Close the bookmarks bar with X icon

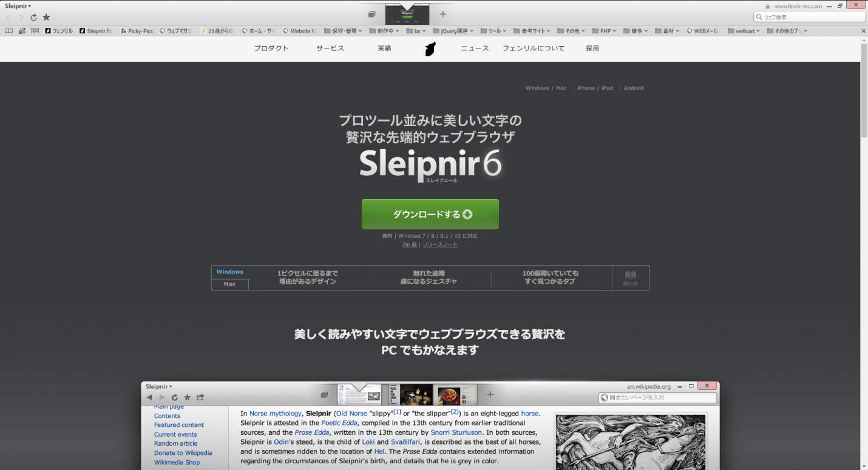pos(864,31)
